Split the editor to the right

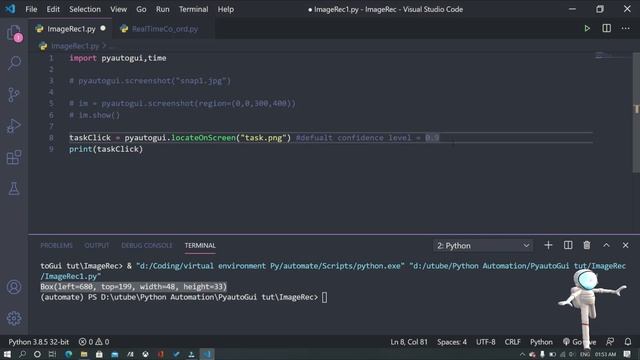point(607,28)
